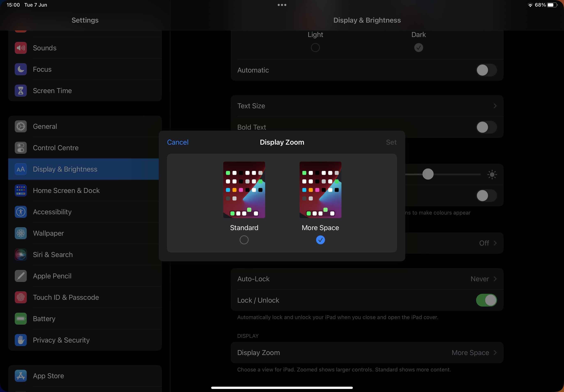Click Cancel to dismiss Display Zoom
This screenshot has width=564, height=392.
coord(177,142)
